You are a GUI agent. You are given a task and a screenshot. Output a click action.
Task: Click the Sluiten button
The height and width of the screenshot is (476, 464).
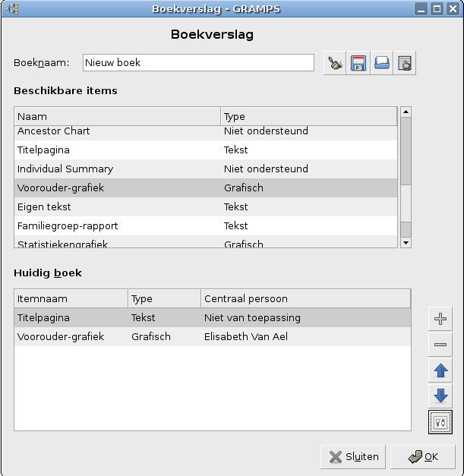354,457
